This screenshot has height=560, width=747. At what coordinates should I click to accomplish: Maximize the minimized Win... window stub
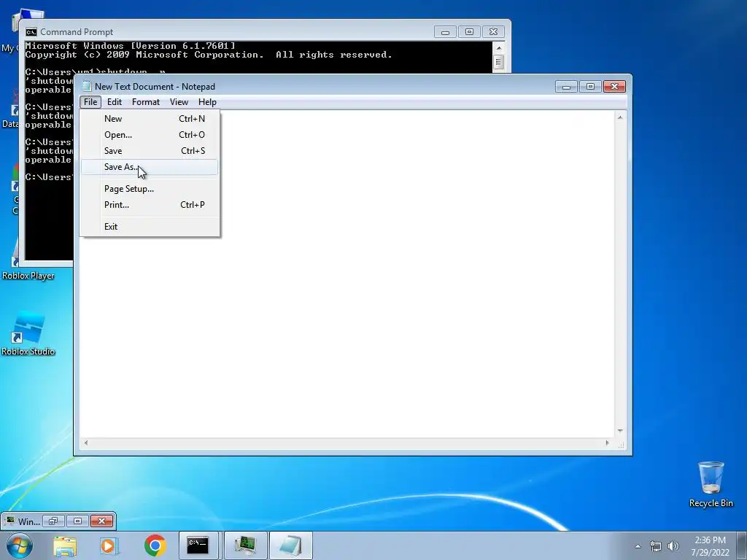coord(77,521)
